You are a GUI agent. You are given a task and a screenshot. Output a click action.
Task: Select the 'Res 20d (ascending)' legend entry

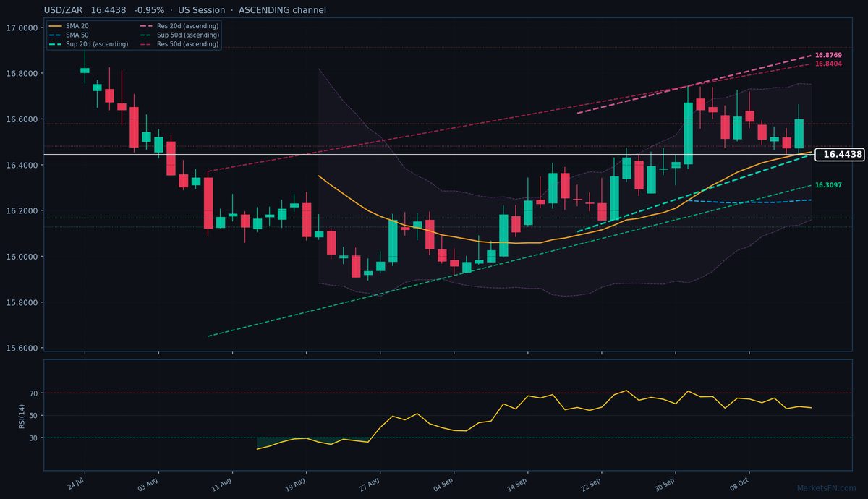tap(178, 26)
